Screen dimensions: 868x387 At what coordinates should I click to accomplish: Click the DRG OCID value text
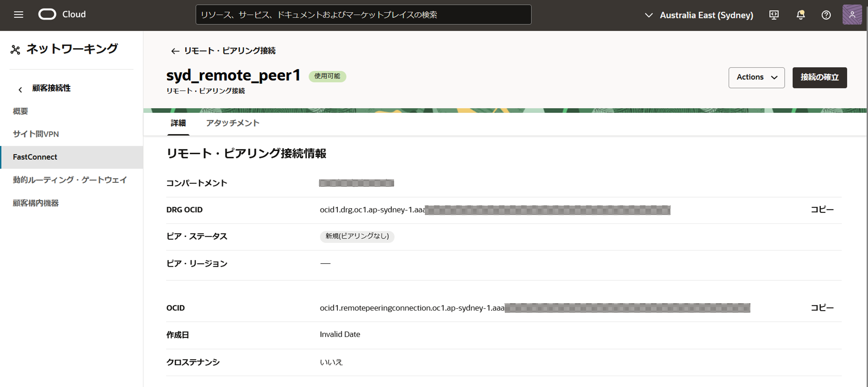tap(495, 210)
